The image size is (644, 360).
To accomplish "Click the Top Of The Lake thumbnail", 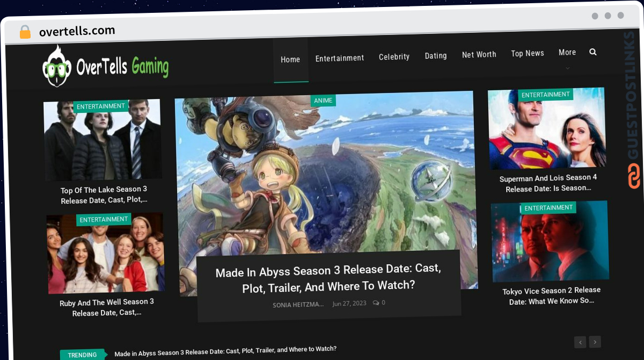I will click(103, 140).
